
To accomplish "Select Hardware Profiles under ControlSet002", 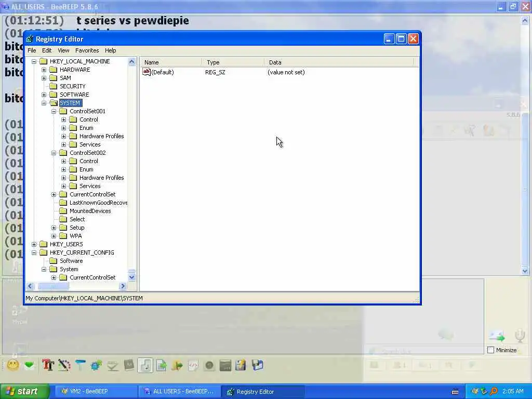I will click(x=101, y=178).
